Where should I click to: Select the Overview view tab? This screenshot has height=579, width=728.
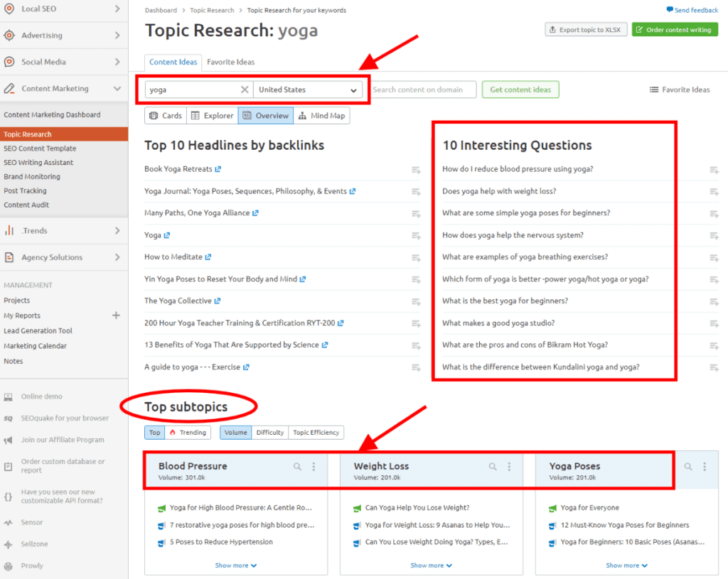[x=266, y=116]
